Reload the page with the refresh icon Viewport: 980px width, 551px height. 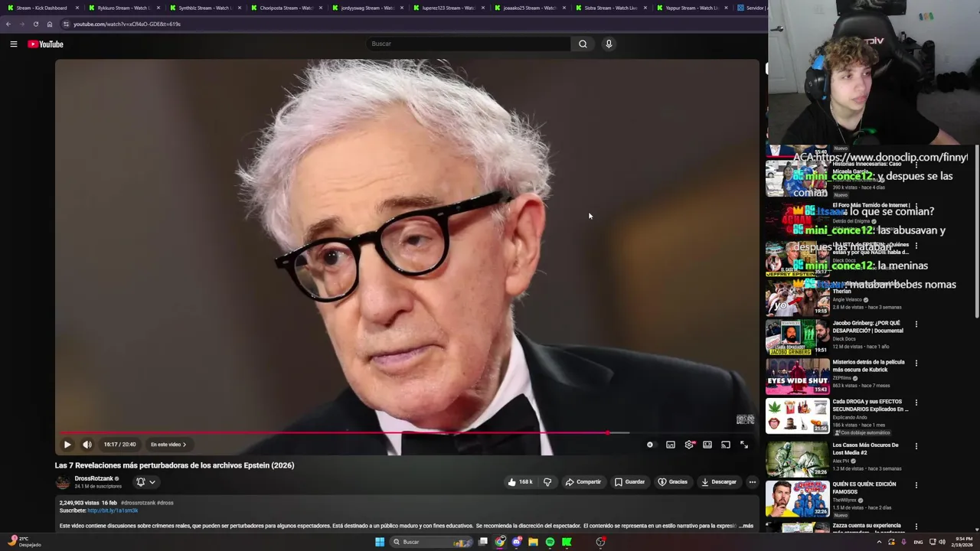[35, 24]
